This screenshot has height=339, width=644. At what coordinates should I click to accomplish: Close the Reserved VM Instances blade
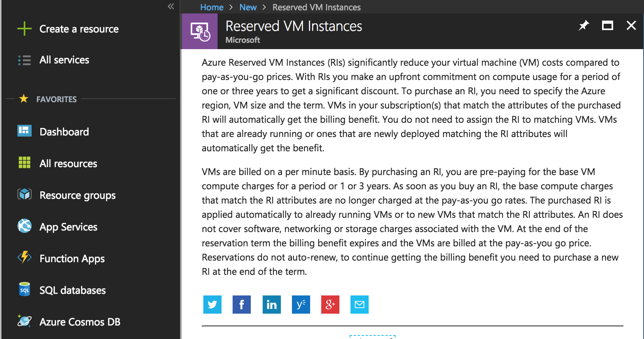[x=631, y=26]
